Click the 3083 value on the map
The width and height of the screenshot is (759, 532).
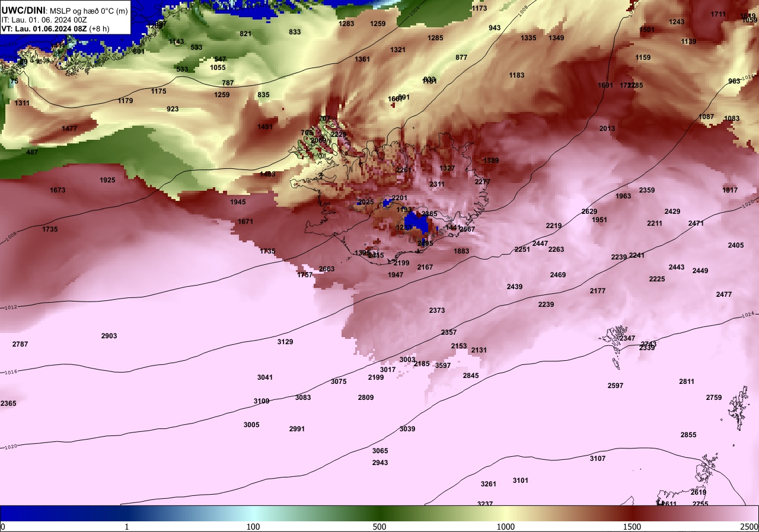click(303, 398)
